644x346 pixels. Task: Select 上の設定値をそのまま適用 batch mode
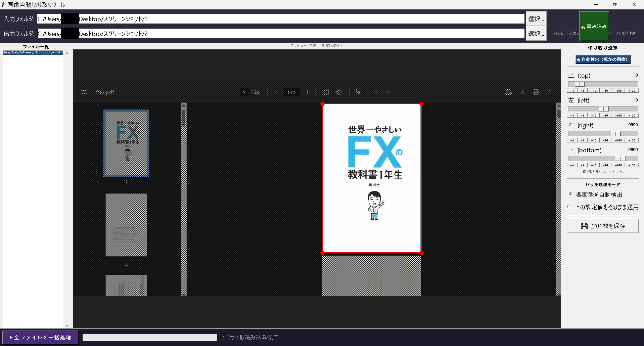pos(603,207)
